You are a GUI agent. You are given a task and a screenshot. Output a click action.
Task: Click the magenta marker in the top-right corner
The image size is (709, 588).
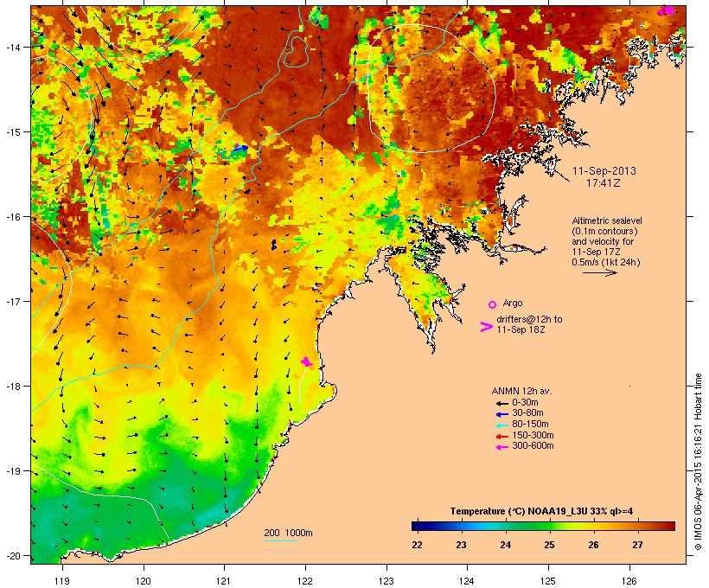click(666, 10)
